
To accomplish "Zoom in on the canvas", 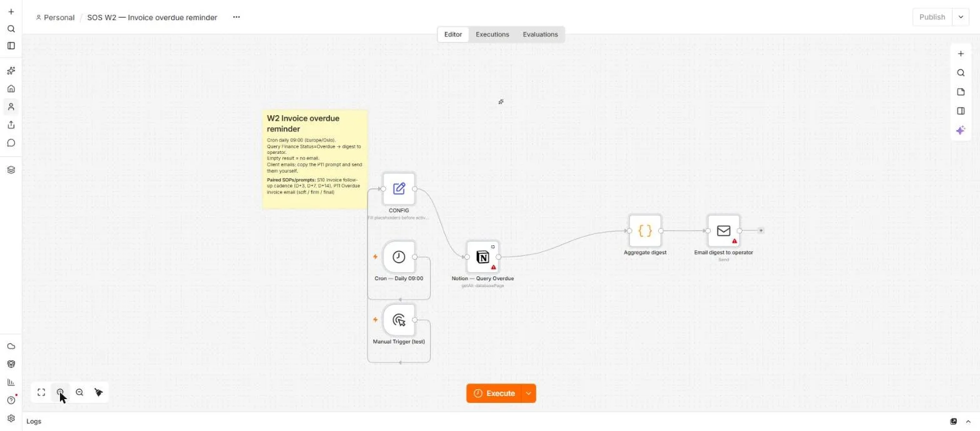I will [60, 393].
